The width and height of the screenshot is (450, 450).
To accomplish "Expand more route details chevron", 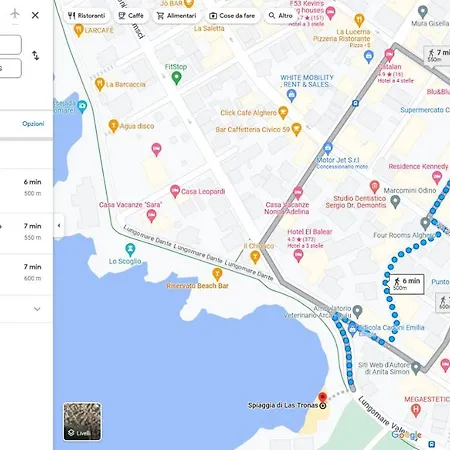I will [x=37, y=309].
